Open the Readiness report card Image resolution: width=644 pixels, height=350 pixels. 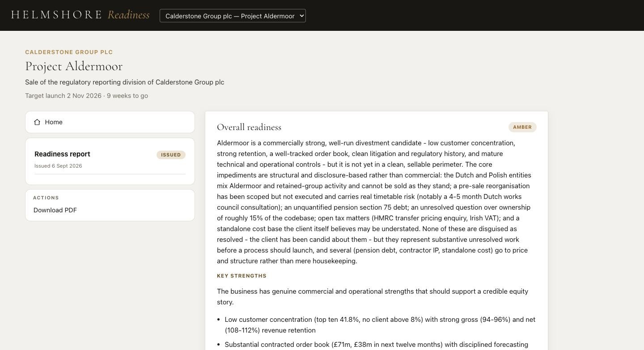(x=110, y=161)
